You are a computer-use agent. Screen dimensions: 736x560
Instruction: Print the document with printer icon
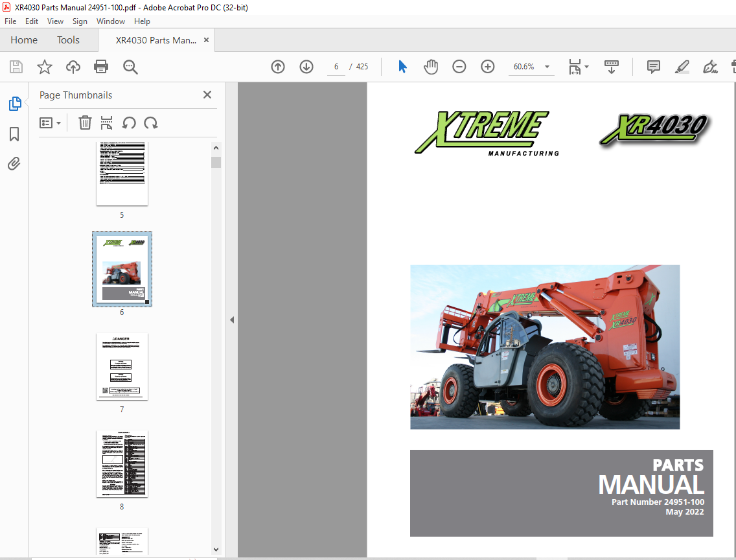coord(101,67)
